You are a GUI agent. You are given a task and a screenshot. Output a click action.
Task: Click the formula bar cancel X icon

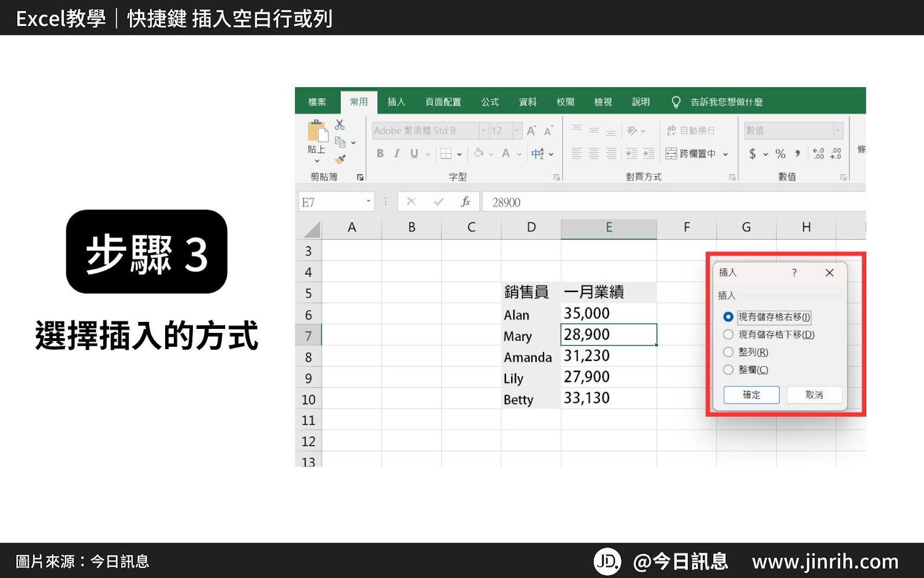(x=411, y=202)
